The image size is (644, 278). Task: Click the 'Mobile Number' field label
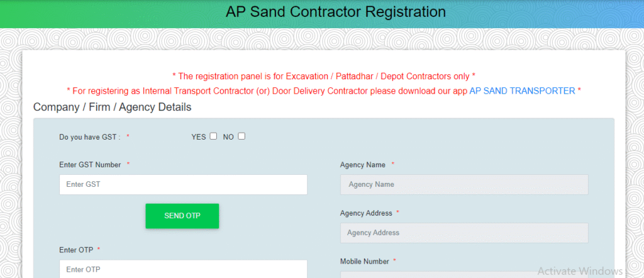pos(364,261)
